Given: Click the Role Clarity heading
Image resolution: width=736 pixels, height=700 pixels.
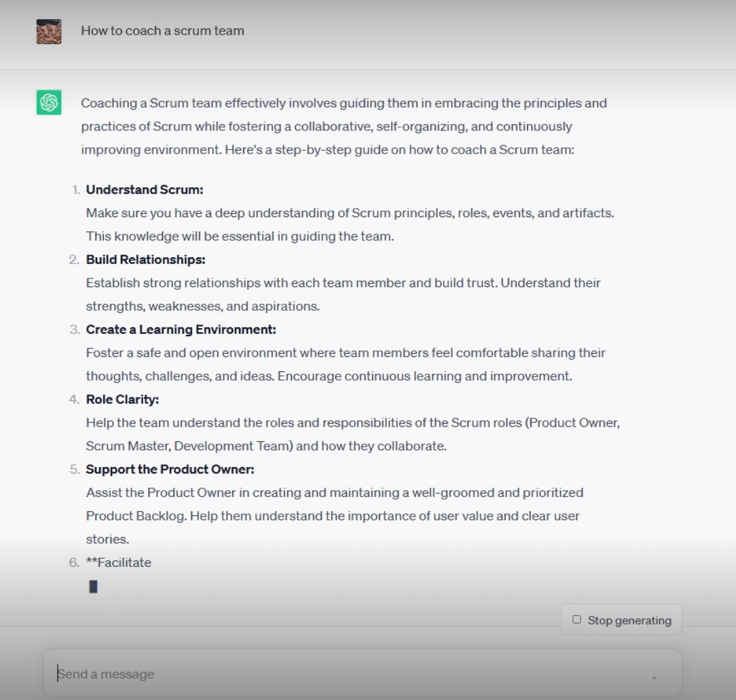Looking at the screenshot, I should point(122,399).
